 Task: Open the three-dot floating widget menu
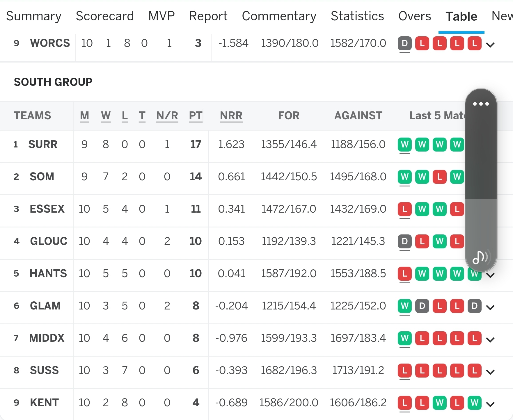(481, 104)
